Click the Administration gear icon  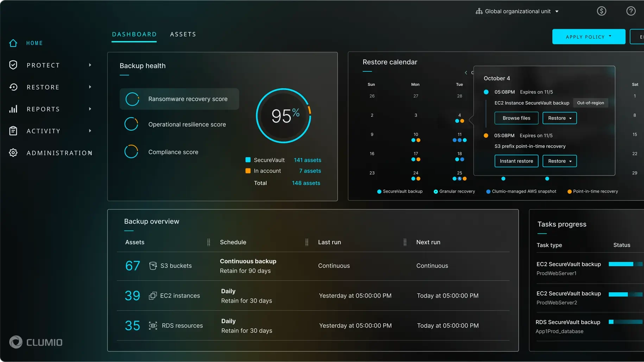(x=13, y=153)
